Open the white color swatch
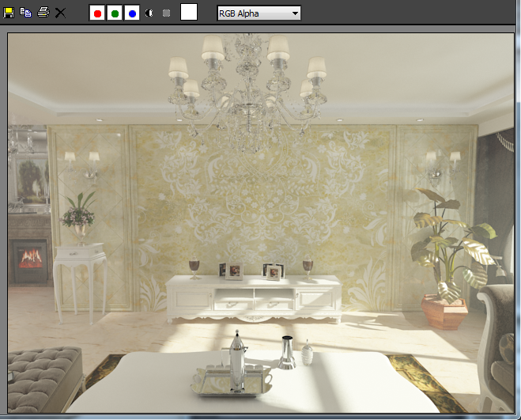The width and height of the screenshot is (521, 420). pos(189,13)
